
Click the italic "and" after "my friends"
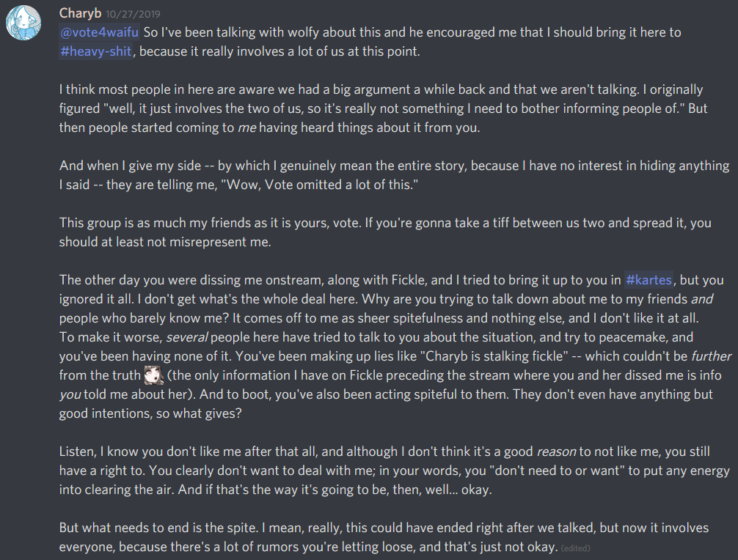pyautogui.click(x=701, y=299)
